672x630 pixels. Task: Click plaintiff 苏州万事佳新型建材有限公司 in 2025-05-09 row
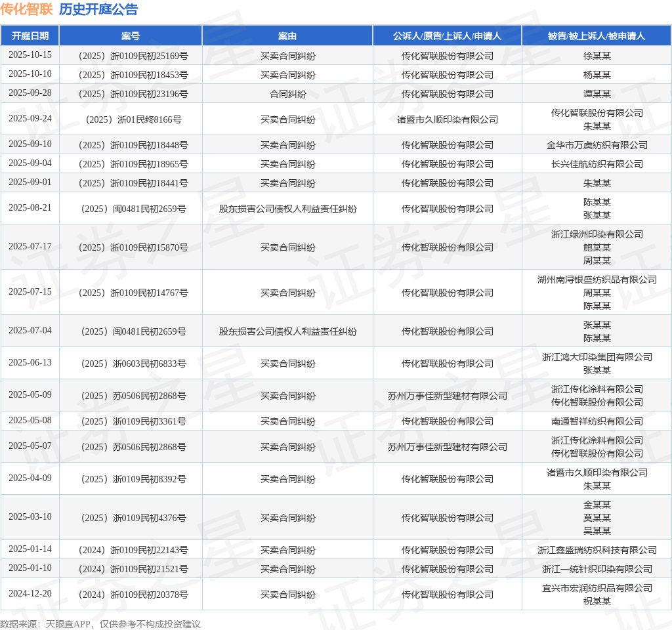click(x=447, y=396)
